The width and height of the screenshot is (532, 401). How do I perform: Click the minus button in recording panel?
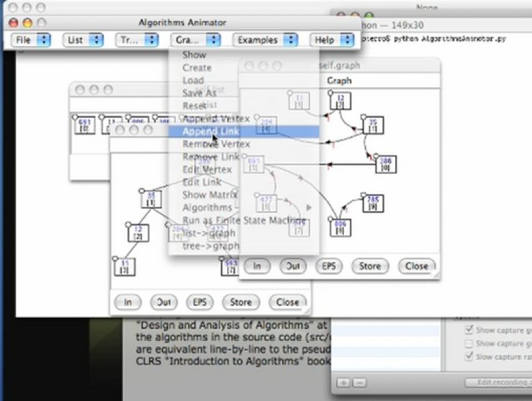(359, 383)
